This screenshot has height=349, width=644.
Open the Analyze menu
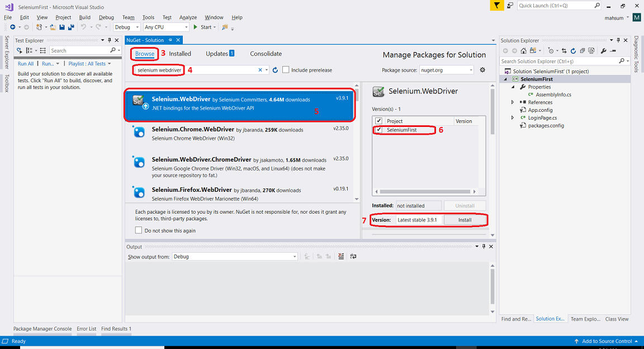188,17
